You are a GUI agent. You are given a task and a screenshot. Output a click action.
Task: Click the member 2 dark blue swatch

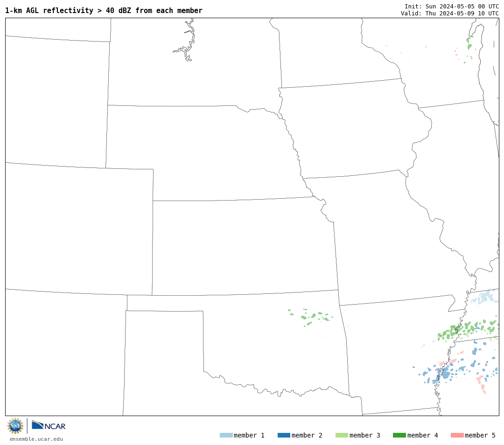284,435
